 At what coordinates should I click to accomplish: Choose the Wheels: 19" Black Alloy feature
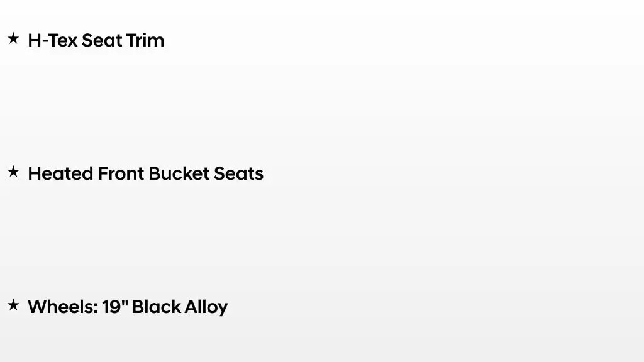pyautogui.click(x=128, y=307)
